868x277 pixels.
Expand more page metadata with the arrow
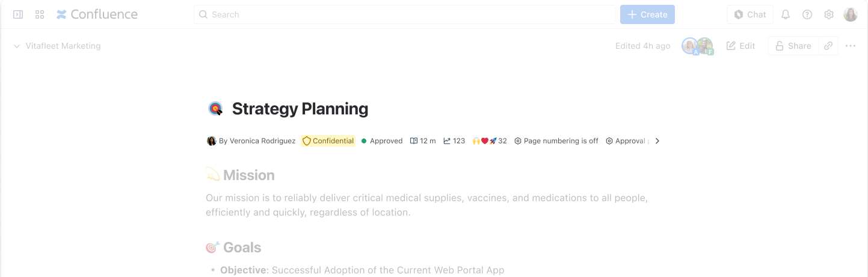click(x=657, y=141)
